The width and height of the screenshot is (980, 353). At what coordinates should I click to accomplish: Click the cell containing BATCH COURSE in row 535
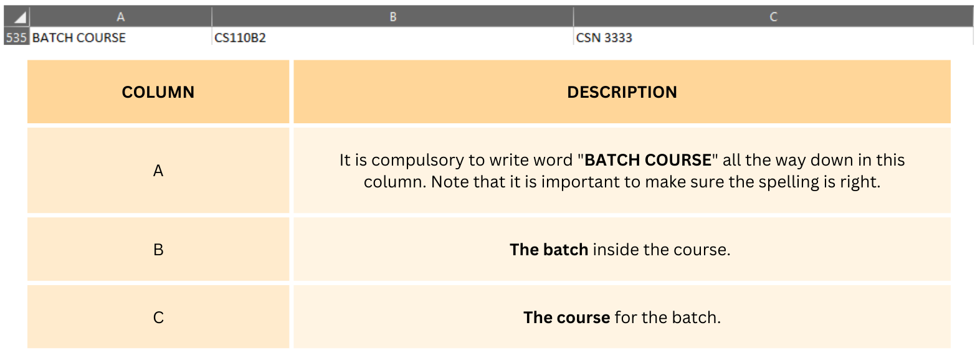click(x=79, y=37)
